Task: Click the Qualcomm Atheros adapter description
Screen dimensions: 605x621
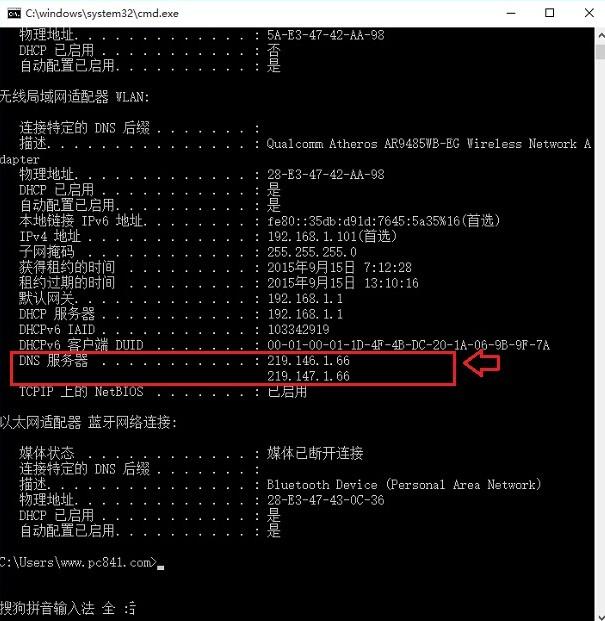Action: click(429, 143)
